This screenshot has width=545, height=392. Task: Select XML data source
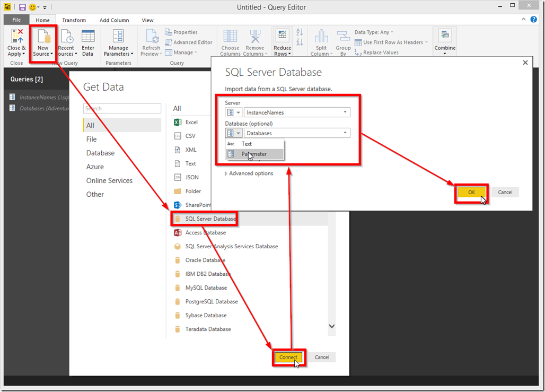tap(185, 150)
